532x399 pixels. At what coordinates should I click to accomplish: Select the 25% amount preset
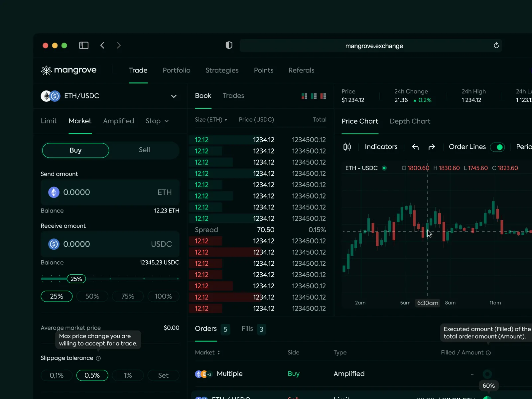[57, 296]
